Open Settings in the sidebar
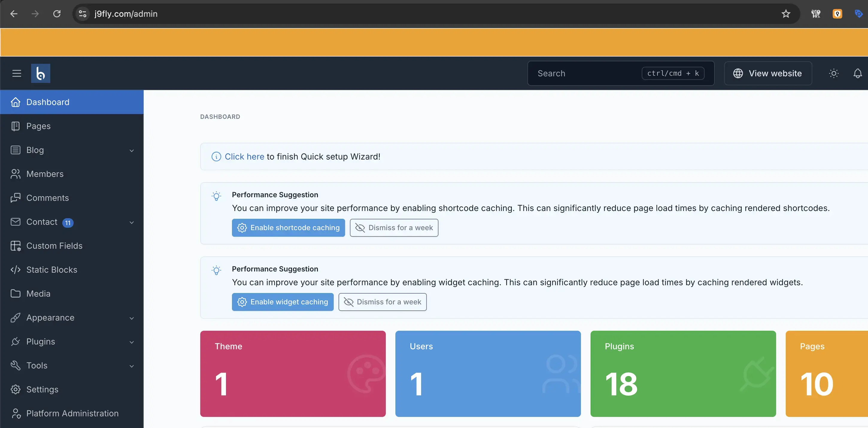868x428 pixels. (x=72, y=389)
